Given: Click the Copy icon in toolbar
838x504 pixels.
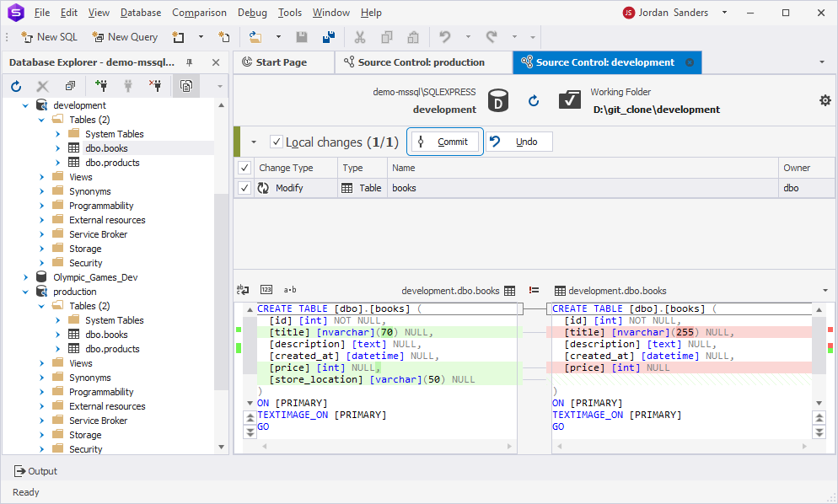Looking at the screenshot, I should click(386, 37).
